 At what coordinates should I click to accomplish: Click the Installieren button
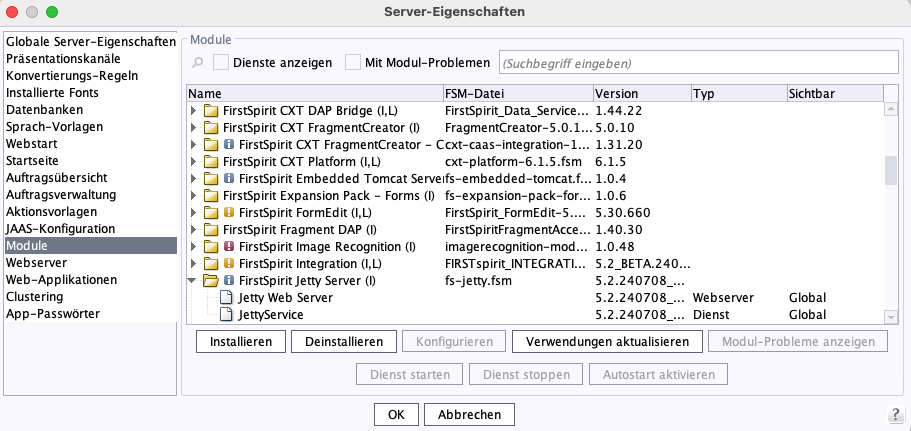coord(241,342)
